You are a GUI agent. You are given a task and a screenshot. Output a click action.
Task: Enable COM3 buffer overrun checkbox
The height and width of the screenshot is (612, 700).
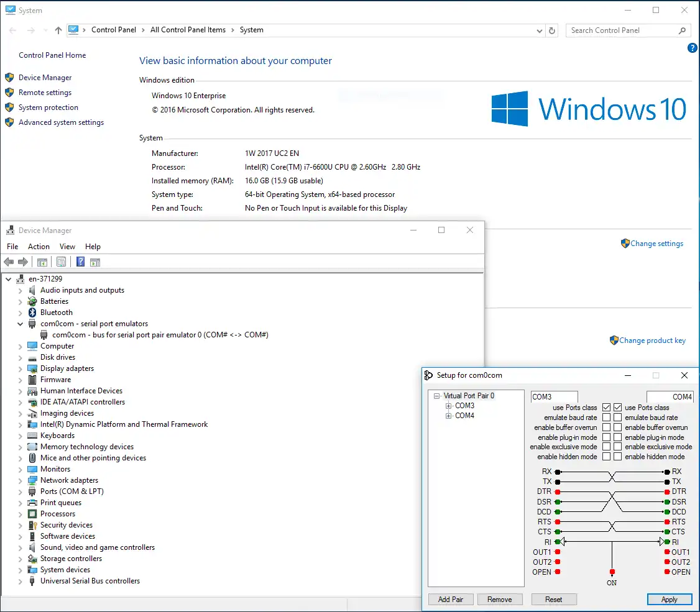[606, 427]
